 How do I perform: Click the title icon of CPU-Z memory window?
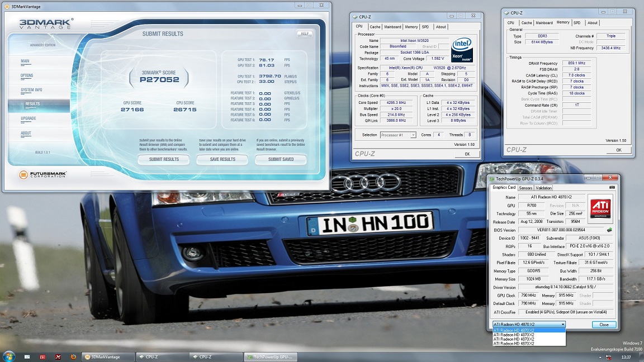[x=506, y=13]
